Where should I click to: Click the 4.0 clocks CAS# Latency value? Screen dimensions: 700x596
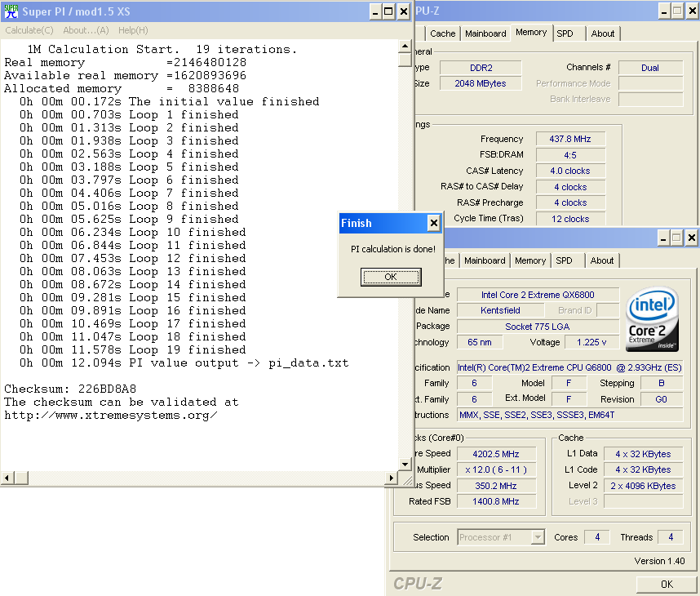pyautogui.click(x=570, y=171)
